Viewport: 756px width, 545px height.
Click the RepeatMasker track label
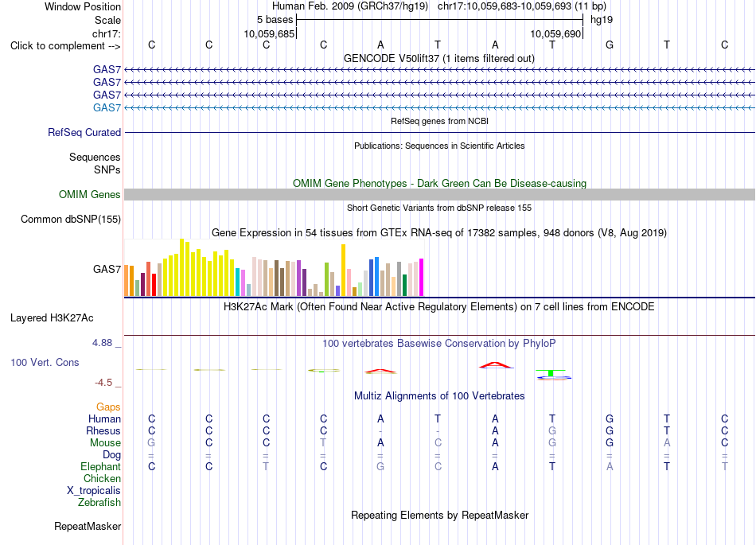tap(88, 527)
